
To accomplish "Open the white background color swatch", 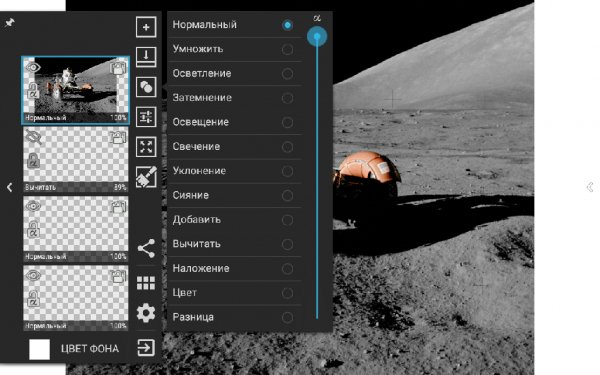I will tap(39, 349).
